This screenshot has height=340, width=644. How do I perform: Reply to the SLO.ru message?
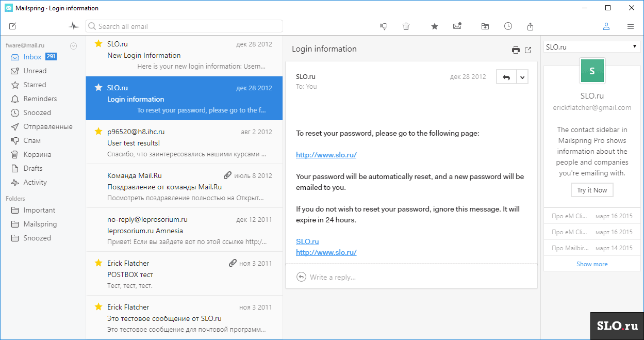tap(506, 77)
